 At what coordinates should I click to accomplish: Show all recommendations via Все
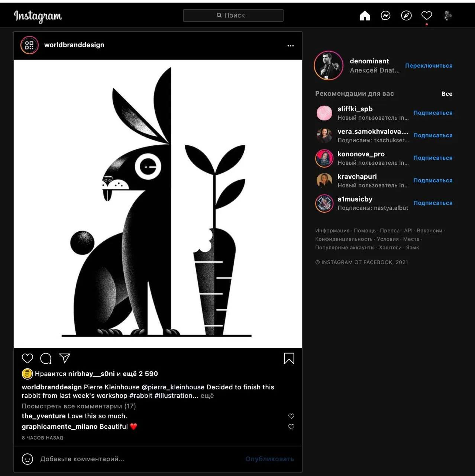coord(447,94)
